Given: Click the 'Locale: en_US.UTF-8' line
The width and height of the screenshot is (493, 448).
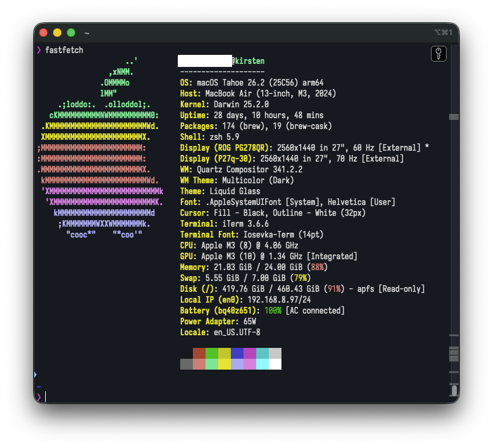Looking at the screenshot, I should click(220, 332).
